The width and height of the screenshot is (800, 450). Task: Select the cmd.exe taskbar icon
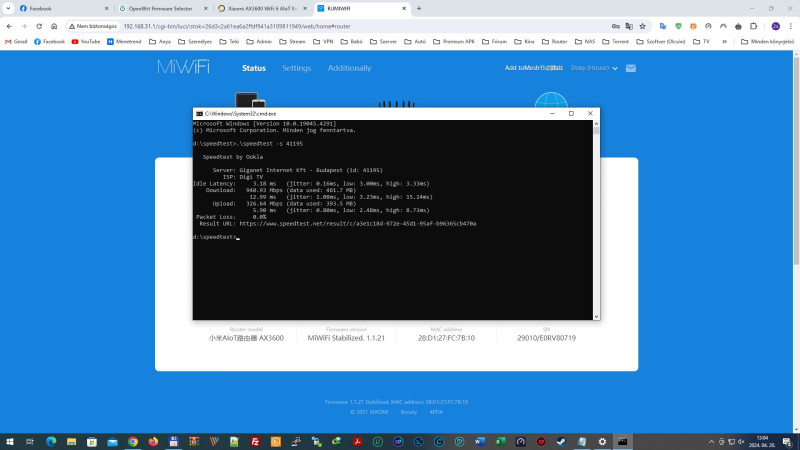pos(622,441)
